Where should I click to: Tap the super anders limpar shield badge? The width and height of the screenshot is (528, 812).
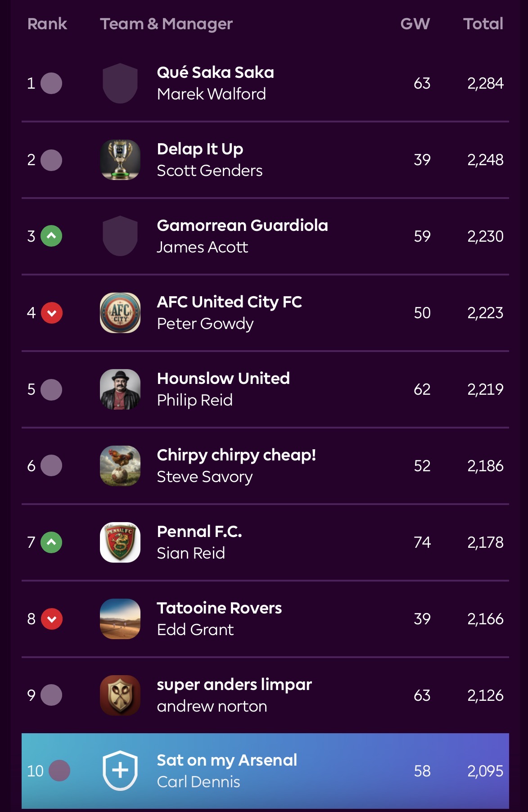[x=120, y=695]
